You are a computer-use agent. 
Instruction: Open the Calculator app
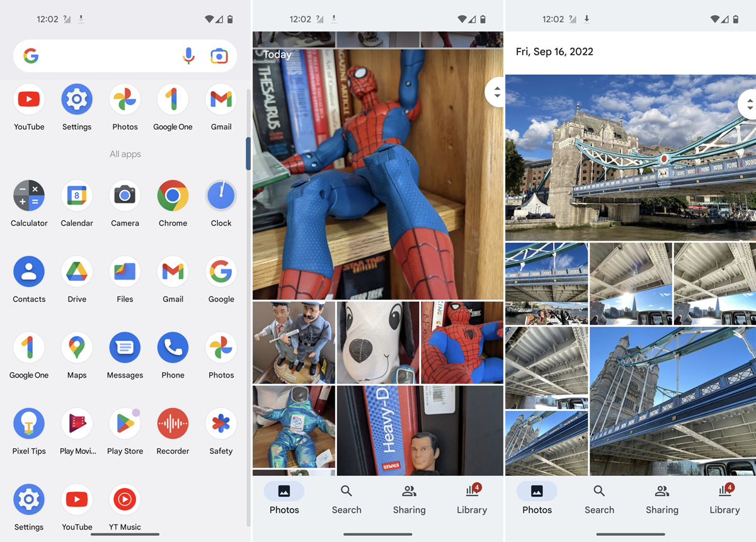pos(29,196)
